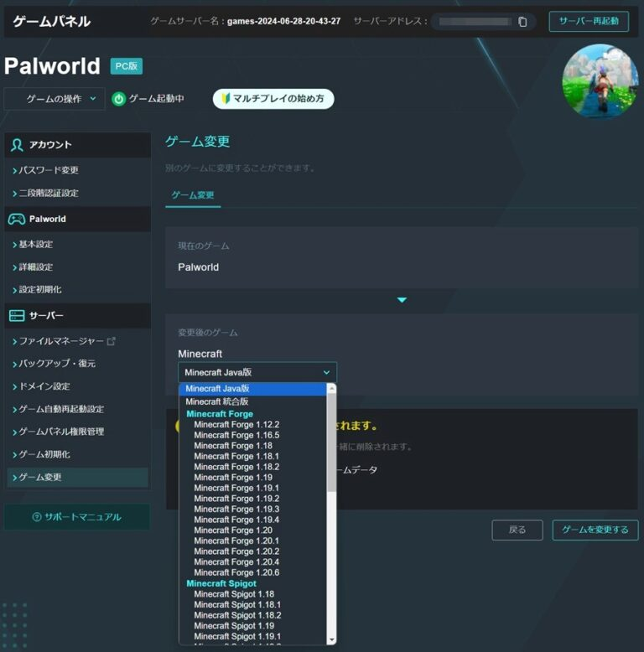This screenshot has width=644, height=652.
Task: Click the ゲームを変更する button
Action: (595, 530)
